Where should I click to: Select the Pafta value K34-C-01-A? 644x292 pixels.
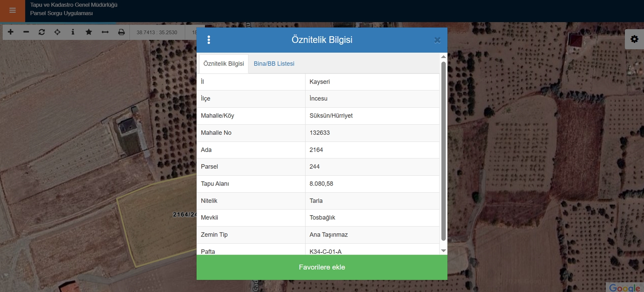372,249
